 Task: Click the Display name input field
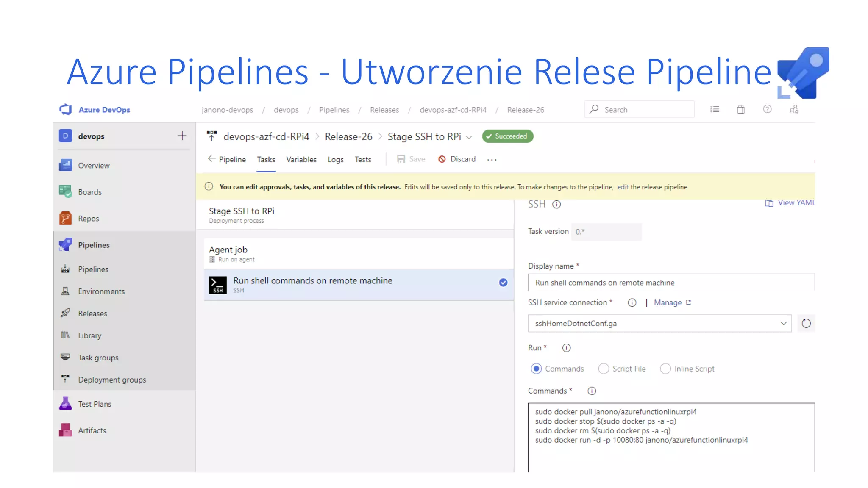pyautogui.click(x=671, y=283)
